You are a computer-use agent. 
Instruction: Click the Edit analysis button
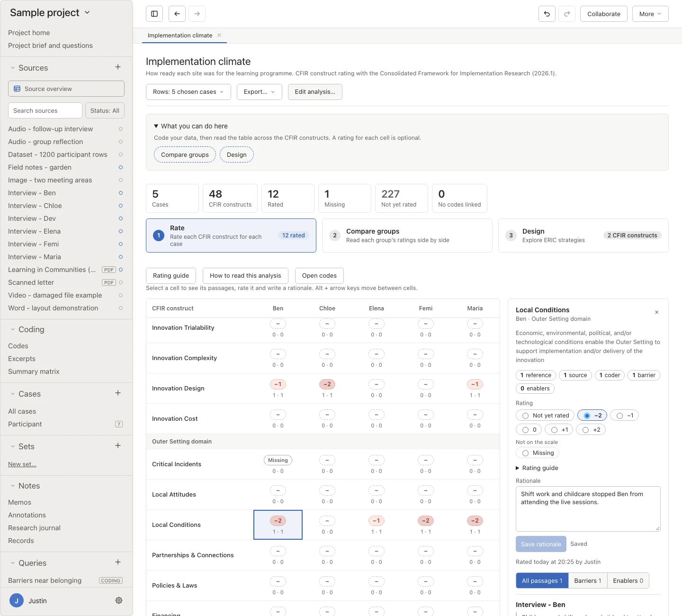pos(315,92)
